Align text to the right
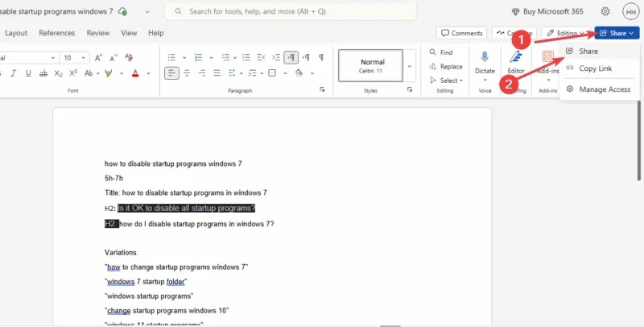 (202, 73)
